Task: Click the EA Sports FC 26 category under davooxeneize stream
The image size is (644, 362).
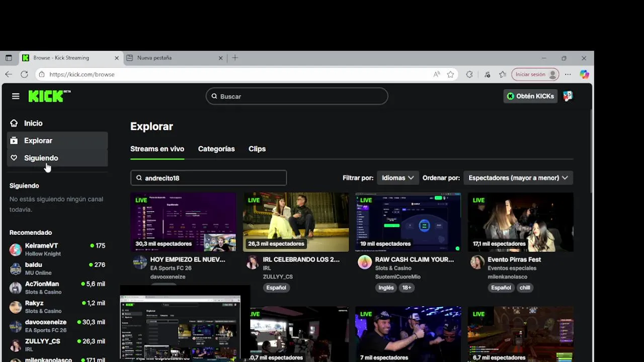Action: coord(171,268)
